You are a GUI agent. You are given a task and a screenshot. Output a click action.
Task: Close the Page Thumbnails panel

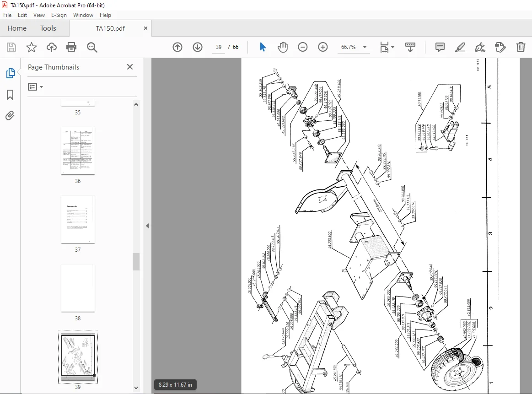point(129,67)
